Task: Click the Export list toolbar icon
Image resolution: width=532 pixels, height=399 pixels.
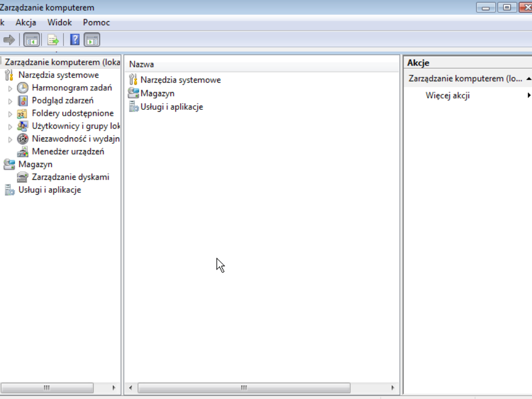Action: coord(53,40)
